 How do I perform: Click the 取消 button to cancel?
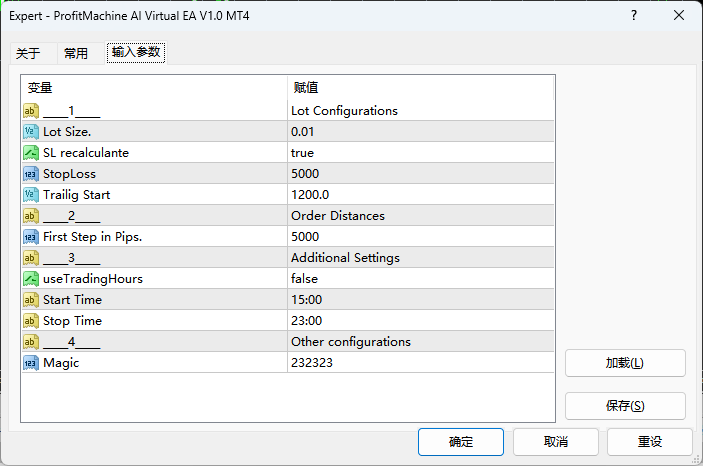click(x=556, y=442)
